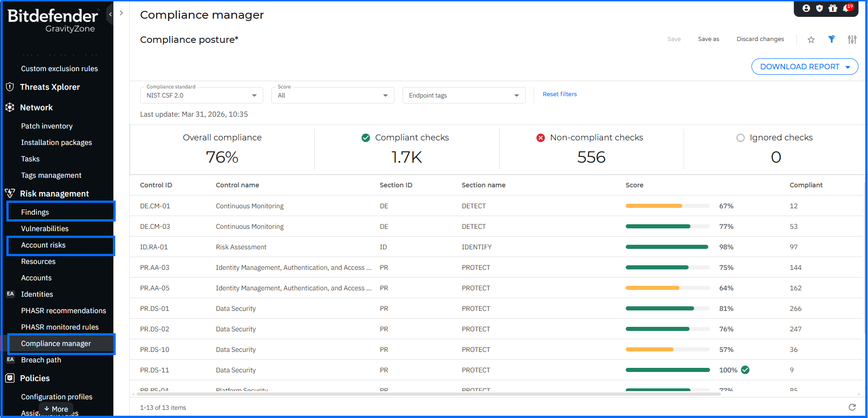
Task: Open the gift what's new icon
Action: pos(832,8)
